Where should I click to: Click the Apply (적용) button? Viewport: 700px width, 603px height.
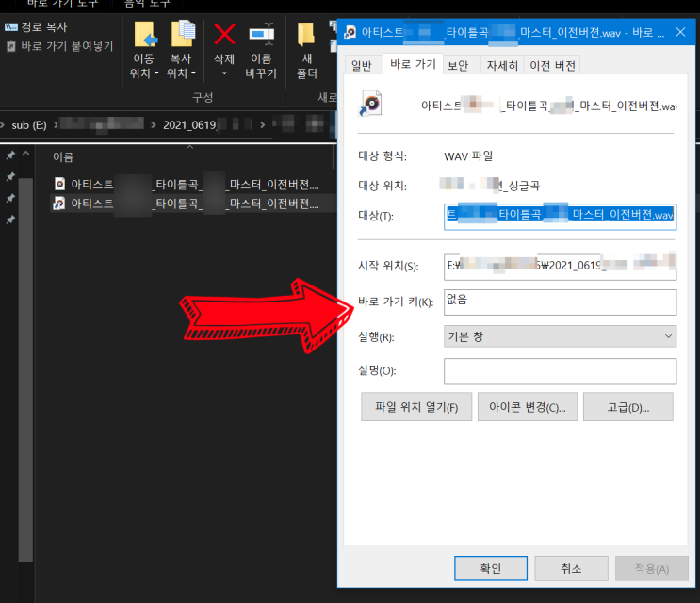652,568
